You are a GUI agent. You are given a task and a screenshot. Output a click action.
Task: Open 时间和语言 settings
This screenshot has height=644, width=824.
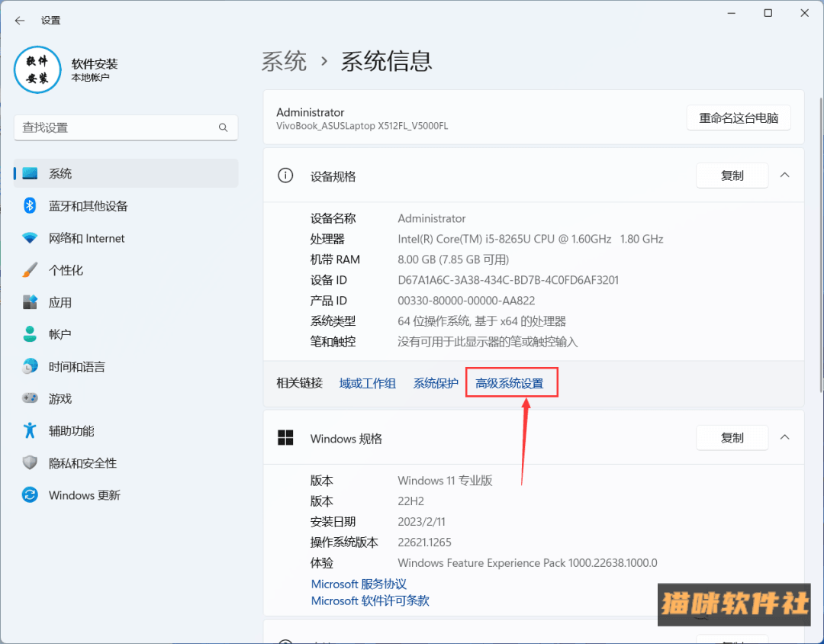126,366
